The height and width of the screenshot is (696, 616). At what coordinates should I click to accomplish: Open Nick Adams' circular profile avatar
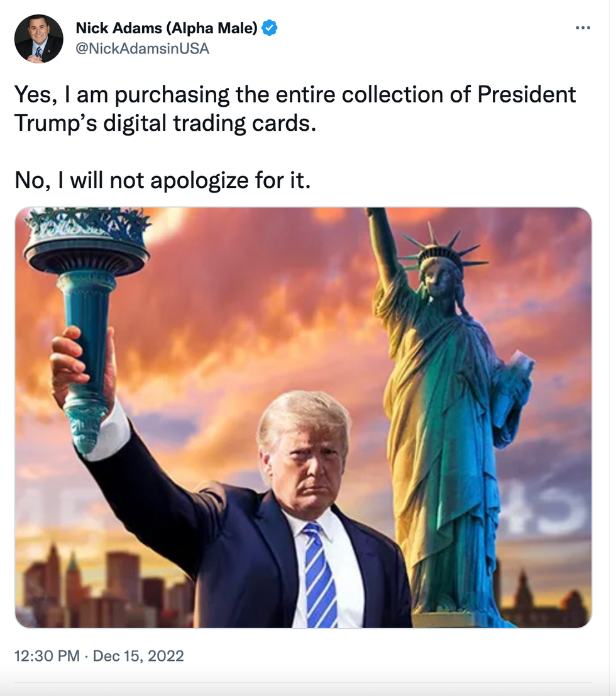tap(38, 38)
